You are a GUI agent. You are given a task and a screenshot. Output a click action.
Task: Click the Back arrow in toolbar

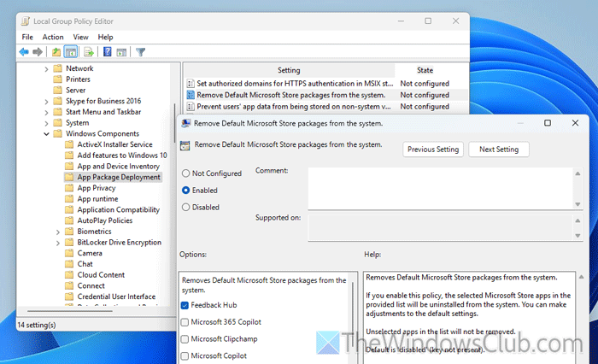point(25,51)
